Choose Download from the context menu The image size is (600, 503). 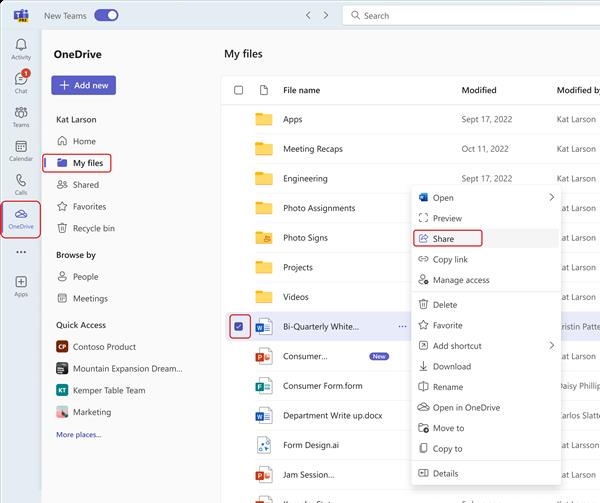(x=485, y=366)
